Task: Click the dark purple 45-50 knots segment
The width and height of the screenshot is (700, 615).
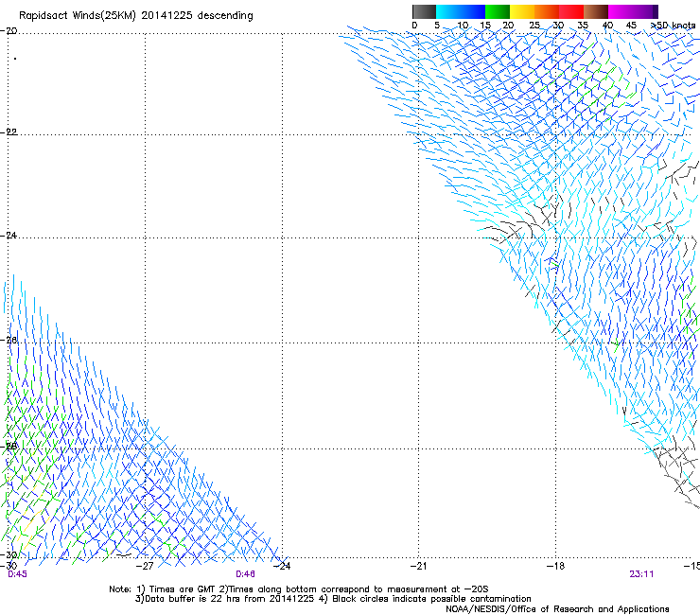Action: [645, 11]
